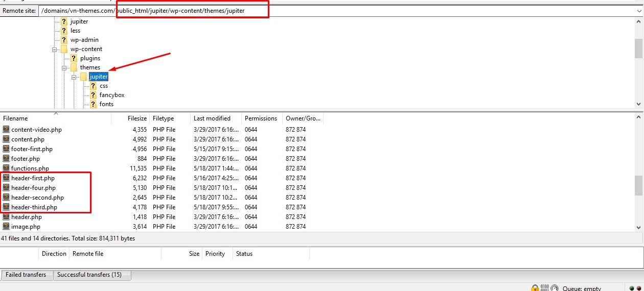Click the fancybox folder icon

coord(93,95)
